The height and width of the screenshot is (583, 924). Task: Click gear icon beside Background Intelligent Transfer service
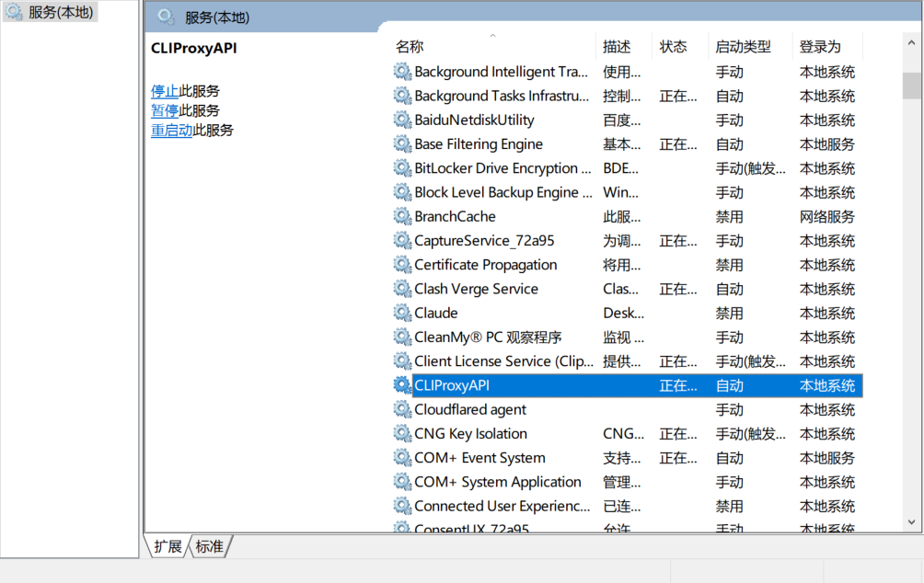click(x=402, y=72)
